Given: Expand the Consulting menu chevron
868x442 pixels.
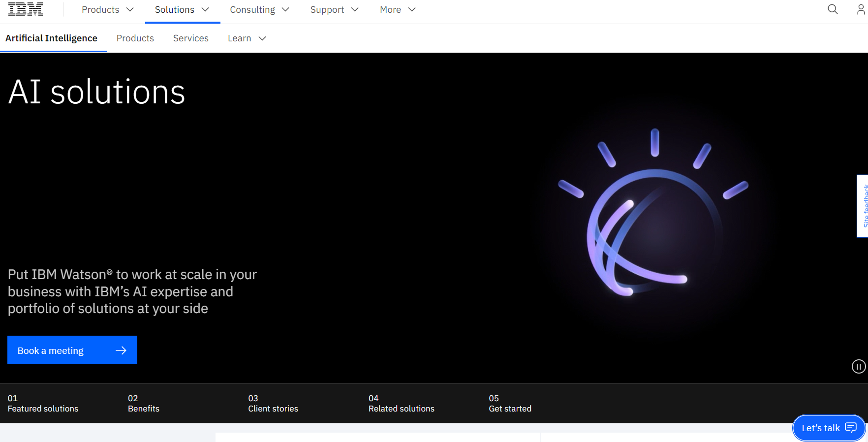Looking at the screenshot, I should [x=285, y=10].
